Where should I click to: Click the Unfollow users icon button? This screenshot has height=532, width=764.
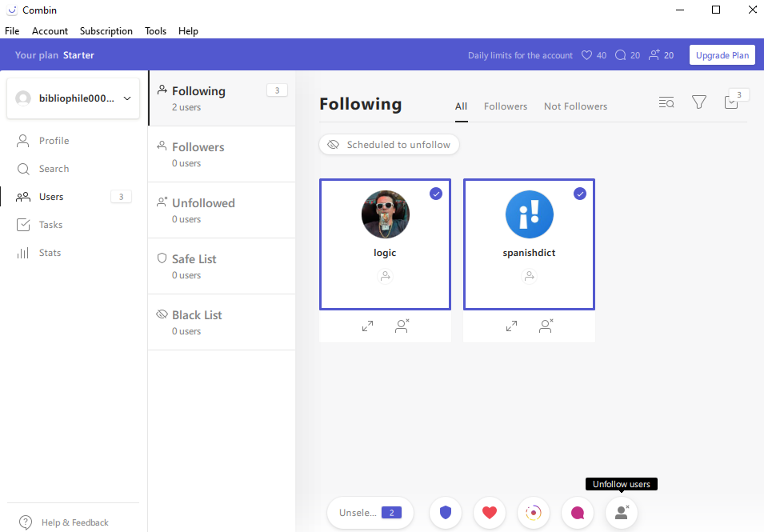point(622,513)
